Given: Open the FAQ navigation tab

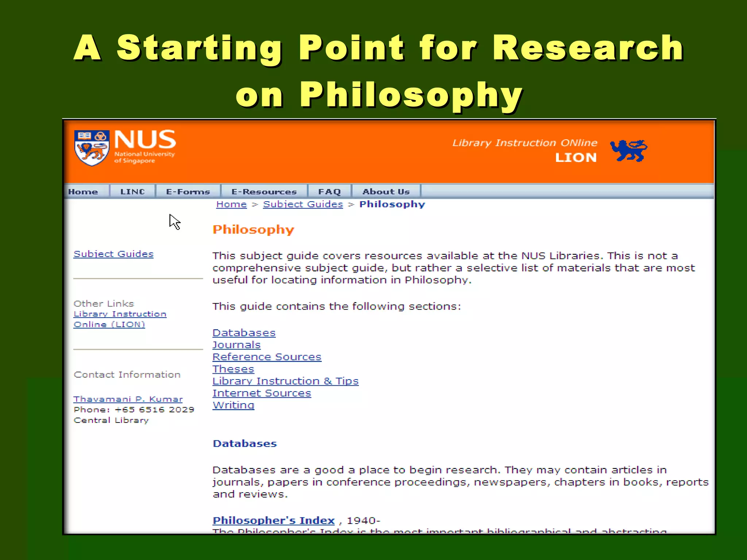Looking at the screenshot, I should click(x=329, y=192).
